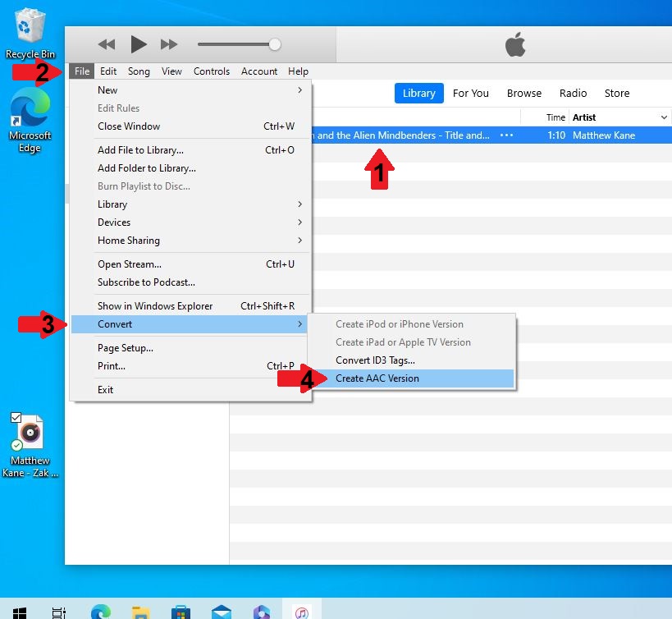Open Mail from the taskbar
Viewport: 672px width, 619px height.
pyautogui.click(x=222, y=612)
